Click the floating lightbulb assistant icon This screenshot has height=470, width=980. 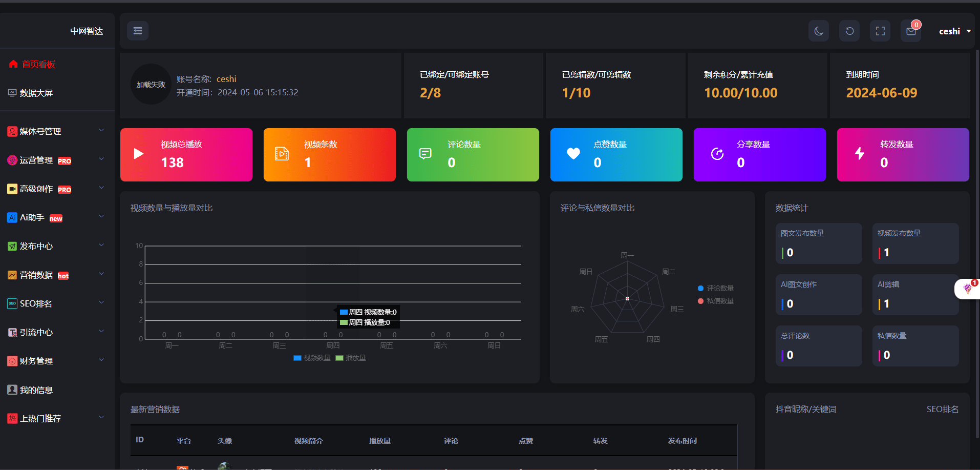967,289
